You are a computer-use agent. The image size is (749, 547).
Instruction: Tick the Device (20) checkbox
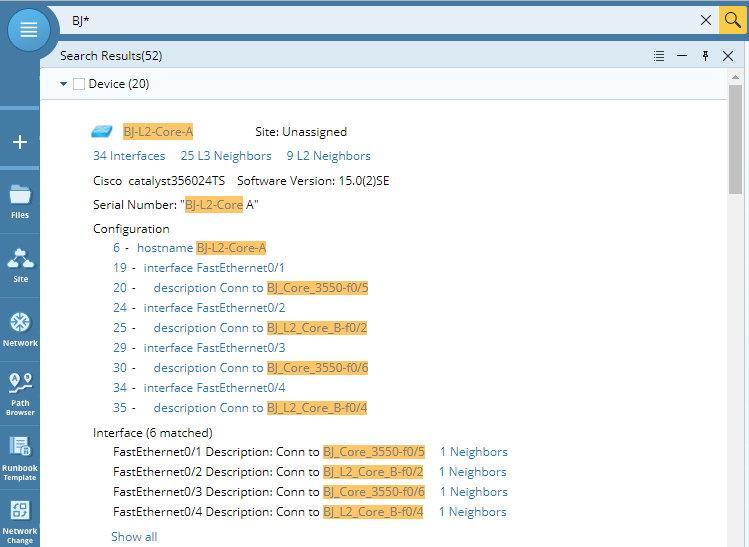(79, 85)
